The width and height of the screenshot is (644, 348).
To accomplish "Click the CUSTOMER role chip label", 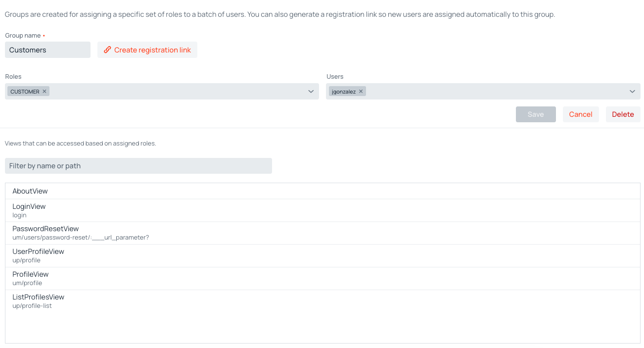I will click(x=25, y=92).
